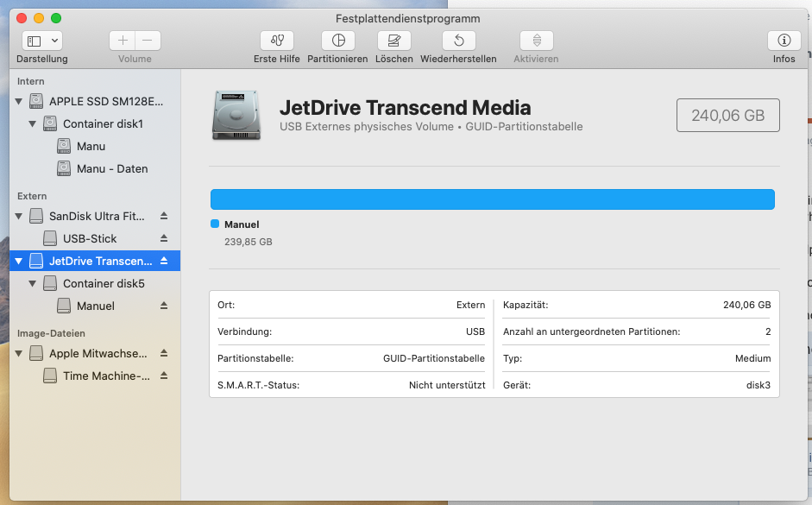Click the 240,06 GB capacity box

click(x=727, y=115)
